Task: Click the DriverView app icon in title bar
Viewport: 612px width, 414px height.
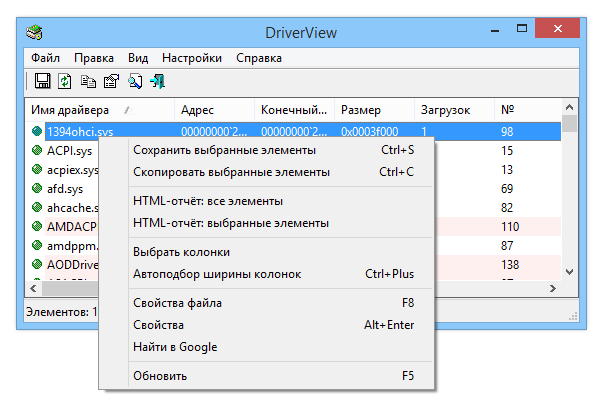Action: pyautogui.click(x=35, y=30)
